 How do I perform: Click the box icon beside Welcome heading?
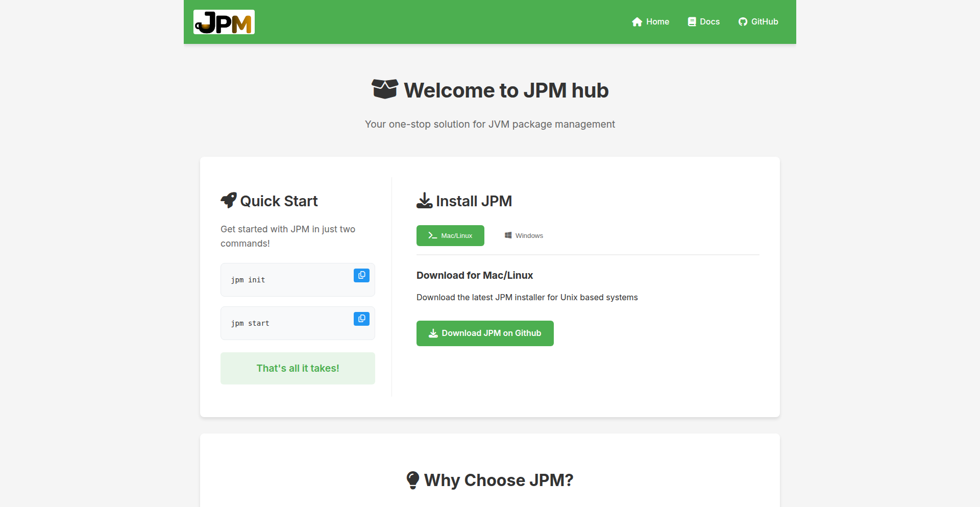[x=385, y=89]
